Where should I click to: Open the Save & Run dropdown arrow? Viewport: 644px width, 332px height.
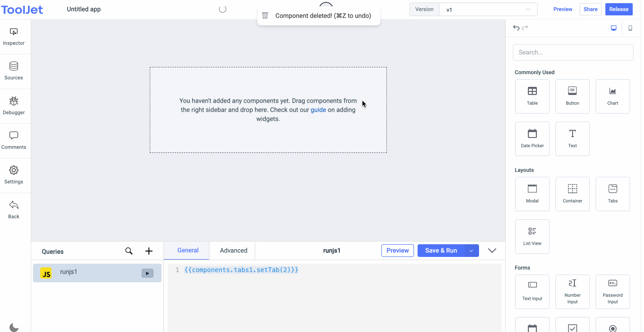coord(471,250)
